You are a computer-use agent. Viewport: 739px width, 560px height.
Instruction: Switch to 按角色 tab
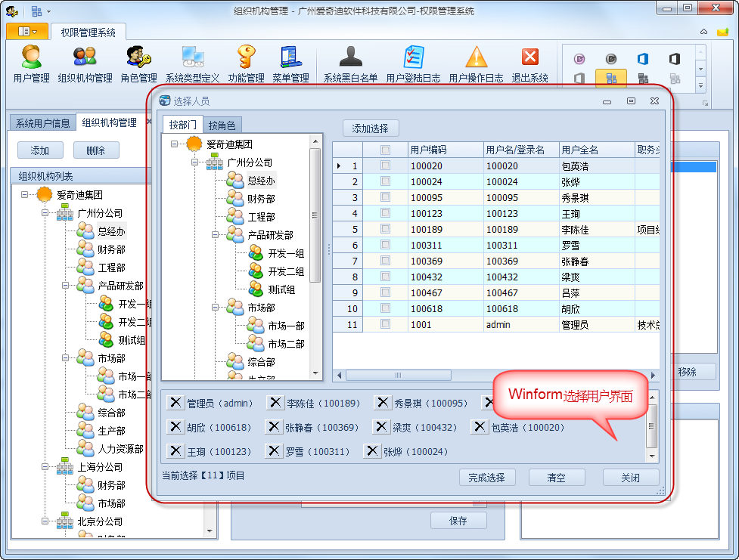point(222,125)
